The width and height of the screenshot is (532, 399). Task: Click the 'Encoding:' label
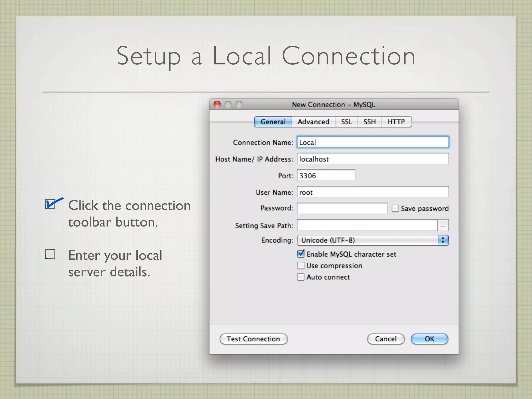[x=277, y=240]
